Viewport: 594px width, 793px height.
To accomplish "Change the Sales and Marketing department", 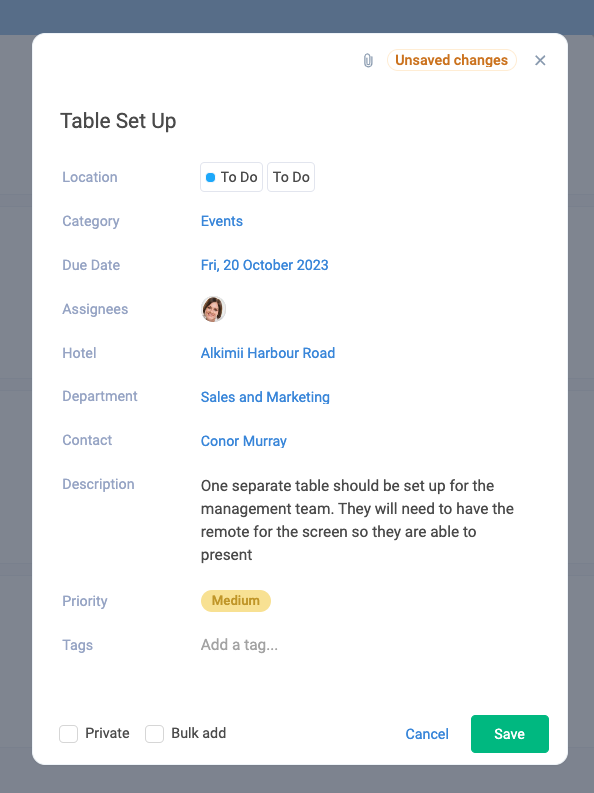I will click(265, 397).
